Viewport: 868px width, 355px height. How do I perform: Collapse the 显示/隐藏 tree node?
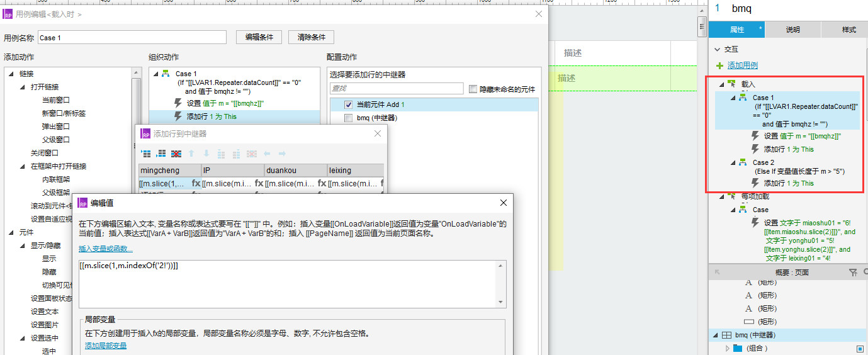point(22,245)
